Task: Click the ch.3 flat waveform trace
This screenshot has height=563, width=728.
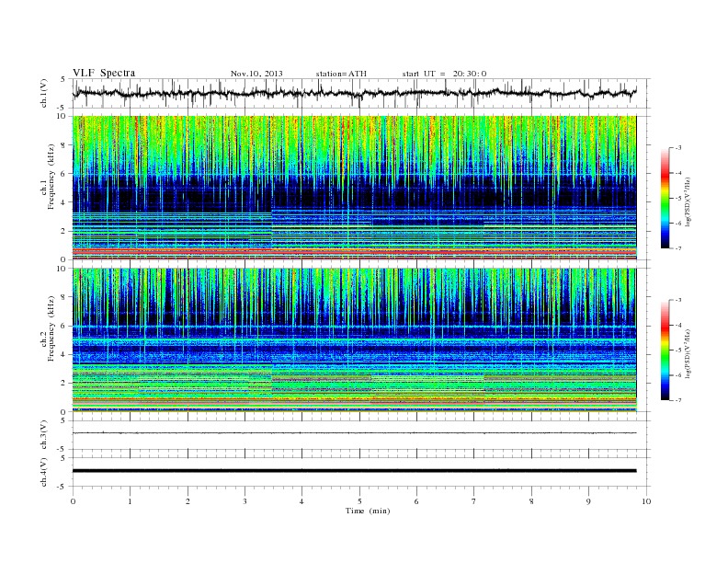Action: [x=354, y=433]
